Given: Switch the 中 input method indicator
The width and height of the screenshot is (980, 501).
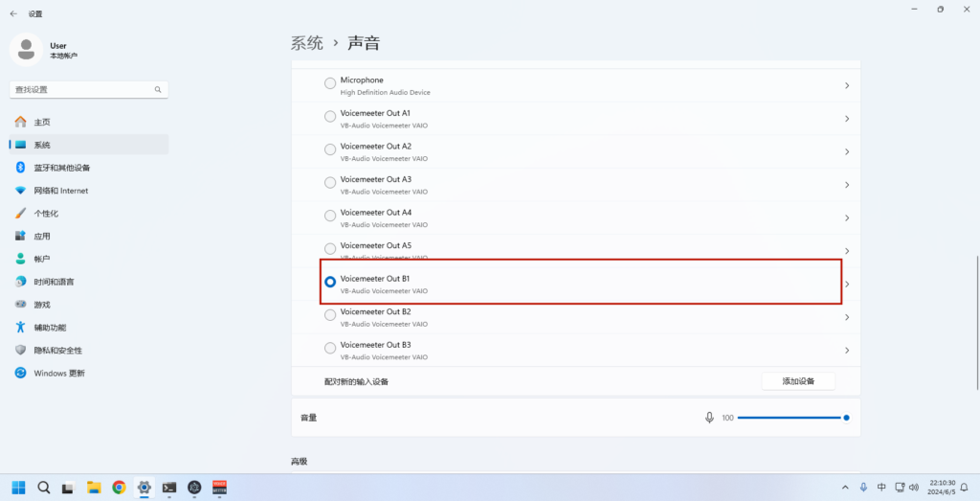Looking at the screenshot, I should (x=881, y=488).
